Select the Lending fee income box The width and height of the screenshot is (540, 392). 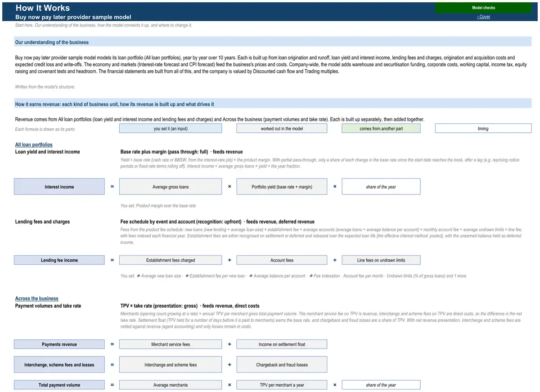59,260
